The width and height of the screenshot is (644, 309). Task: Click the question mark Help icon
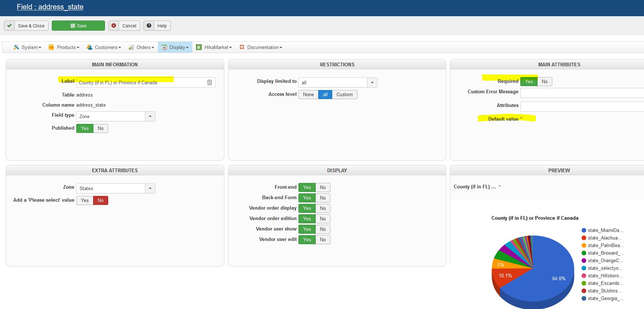click(x=149, y=26)
